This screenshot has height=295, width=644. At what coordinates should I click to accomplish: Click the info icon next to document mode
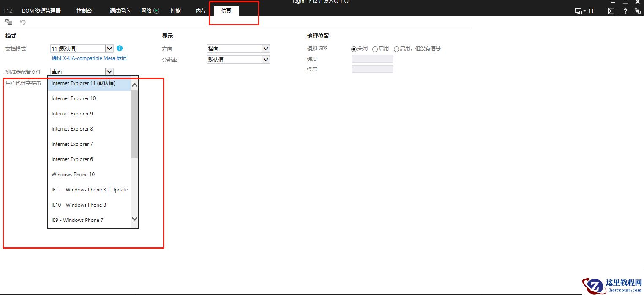point(120,49)
